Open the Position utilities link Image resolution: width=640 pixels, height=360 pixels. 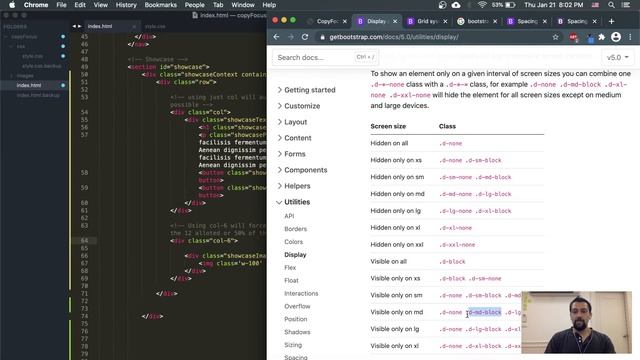click(x=296, y=319)
